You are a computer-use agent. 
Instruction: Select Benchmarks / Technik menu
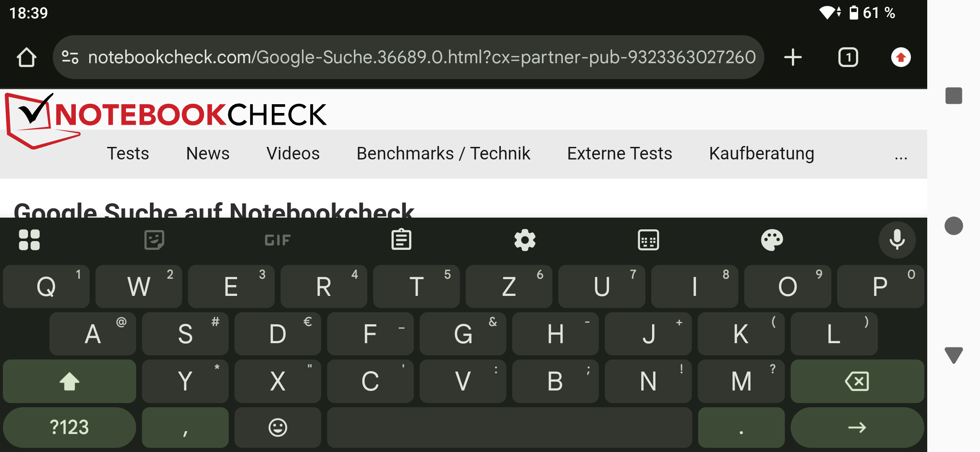point(443,154)
